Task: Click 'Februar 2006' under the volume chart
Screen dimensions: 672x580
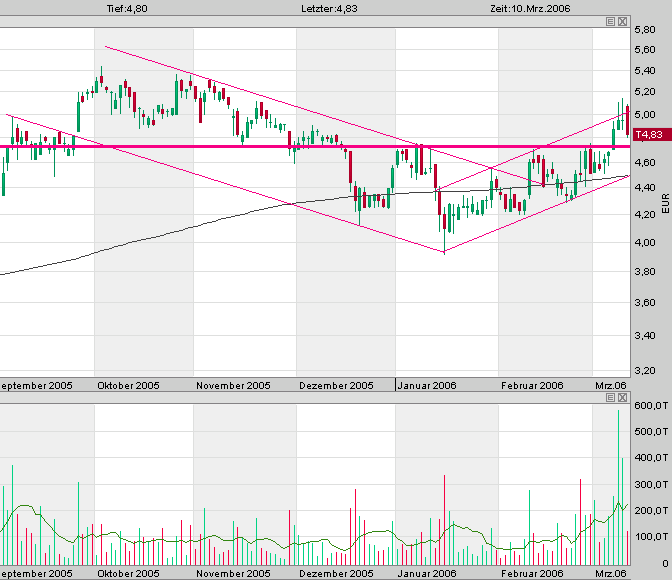Action: 532,573
